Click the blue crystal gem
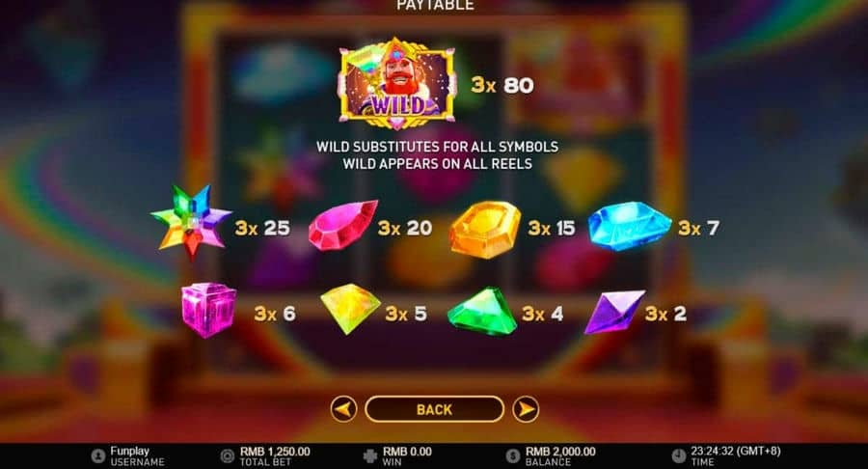This screenshot has width=868, height=469. pyautogui.click(x=630, y=226)
